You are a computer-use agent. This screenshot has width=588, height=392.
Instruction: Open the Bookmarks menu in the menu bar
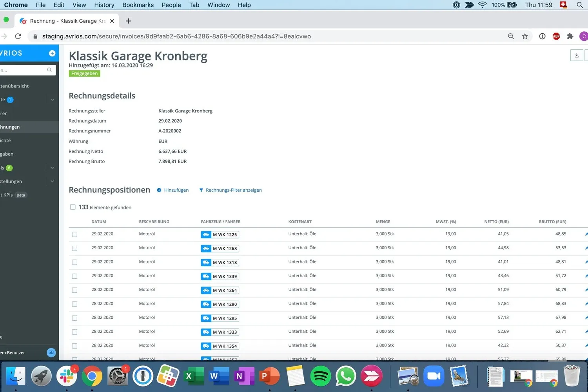point(138,5)
